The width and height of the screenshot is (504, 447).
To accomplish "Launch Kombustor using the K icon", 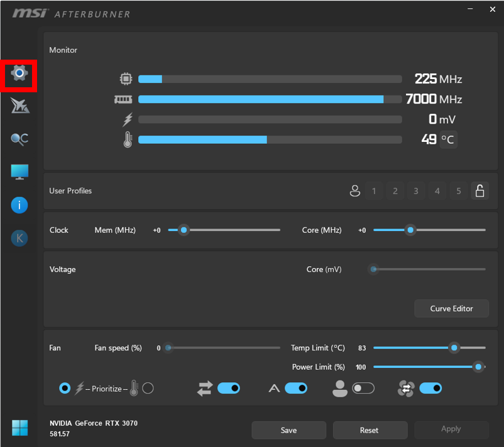I will click(x=19, y=238).
